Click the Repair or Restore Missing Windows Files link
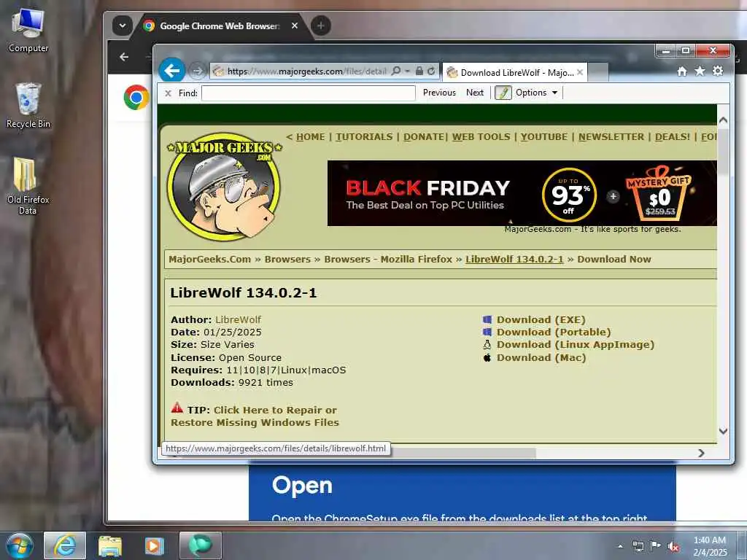Screen dimensions: 747x560 255,416
